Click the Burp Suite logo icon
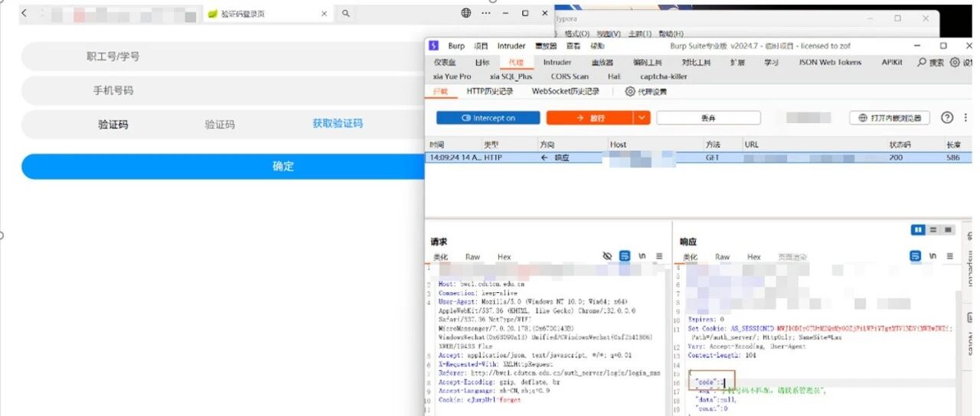 (x=433, y=46)
